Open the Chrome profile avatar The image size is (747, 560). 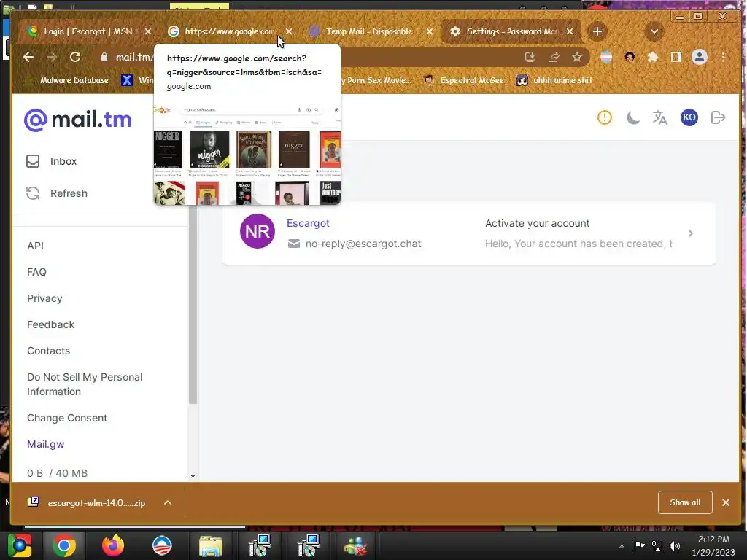click(700, 57)
